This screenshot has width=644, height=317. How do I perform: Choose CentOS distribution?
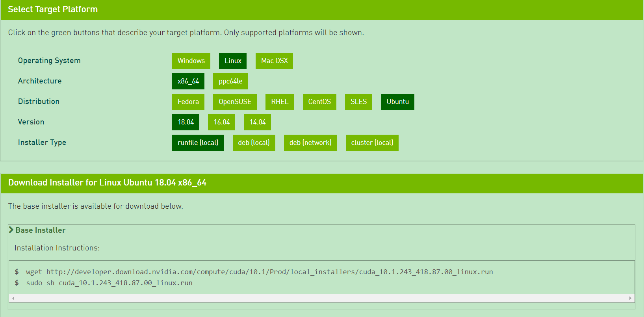tap(319, 102)
